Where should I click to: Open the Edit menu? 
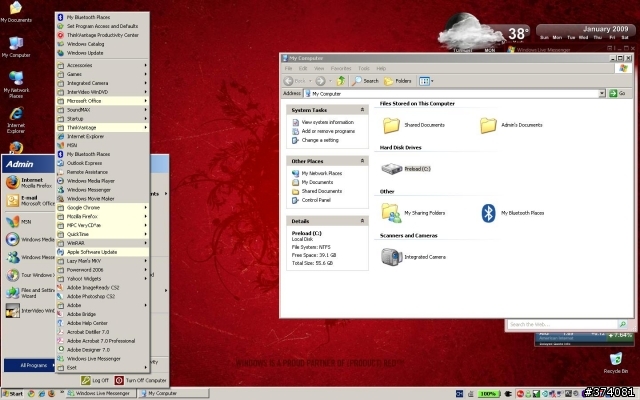303,69
